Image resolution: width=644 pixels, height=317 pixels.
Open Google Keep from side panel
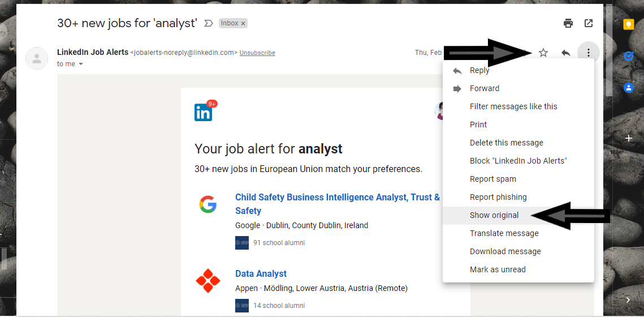[x=628, y=24]
